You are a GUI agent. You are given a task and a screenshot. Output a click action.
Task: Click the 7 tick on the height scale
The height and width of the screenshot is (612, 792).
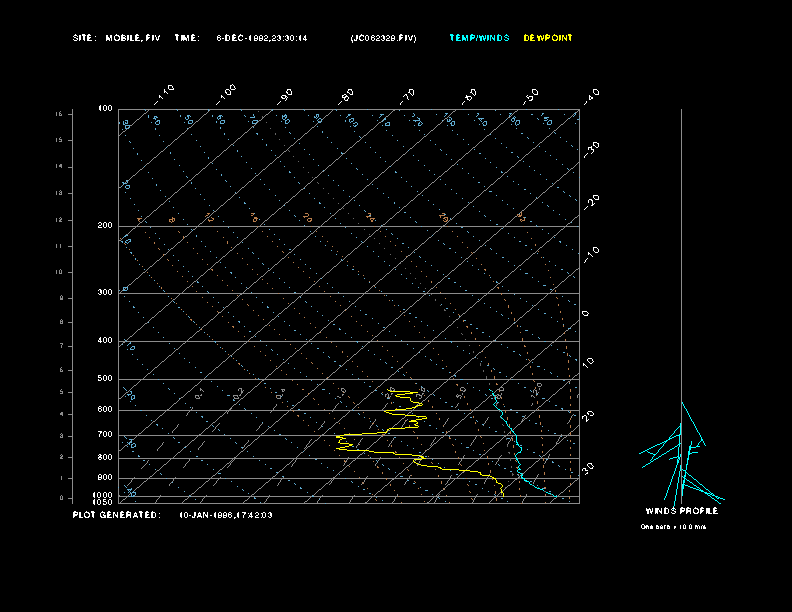(x=62, y=346)
